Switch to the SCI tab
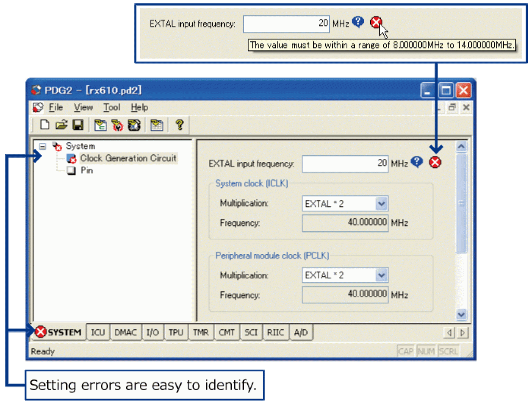 pos(251,332)
